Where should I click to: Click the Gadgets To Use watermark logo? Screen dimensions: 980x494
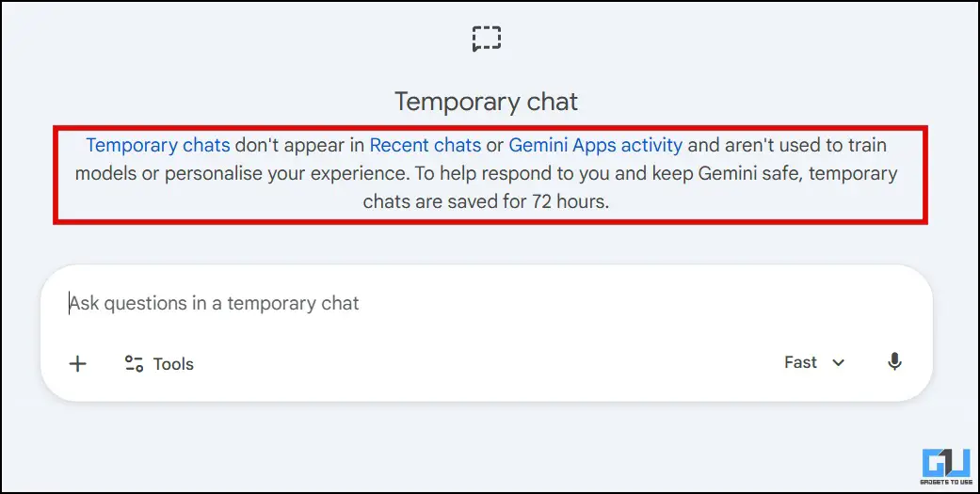(944, 462)
